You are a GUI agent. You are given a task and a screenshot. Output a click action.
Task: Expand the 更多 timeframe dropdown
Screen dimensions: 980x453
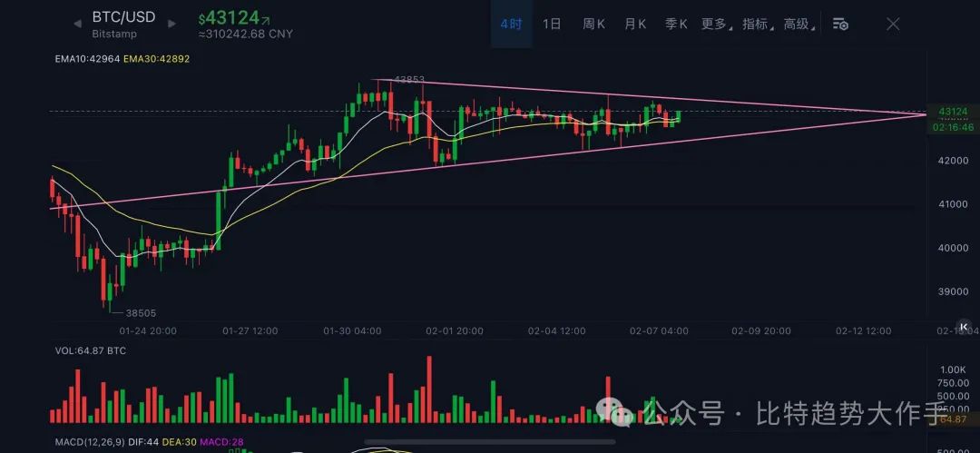tap(717, 25)
